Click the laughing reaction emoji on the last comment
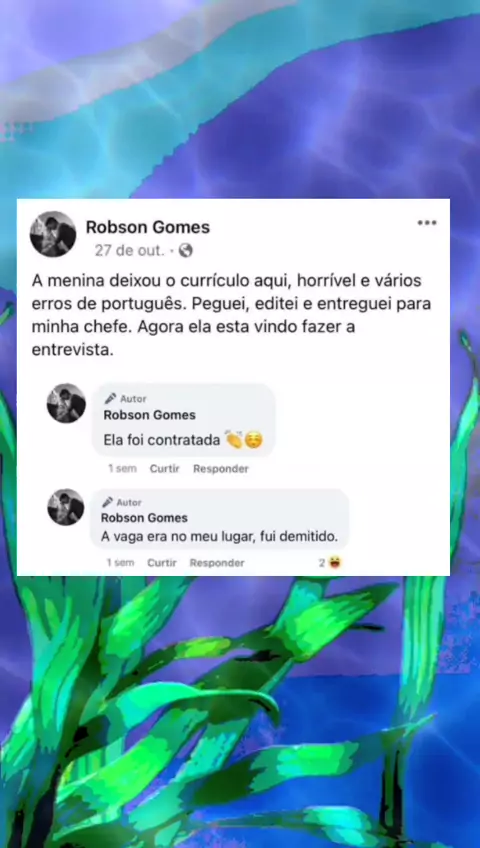480x848 pixels. pyautogui.click(x=335, y=563)
